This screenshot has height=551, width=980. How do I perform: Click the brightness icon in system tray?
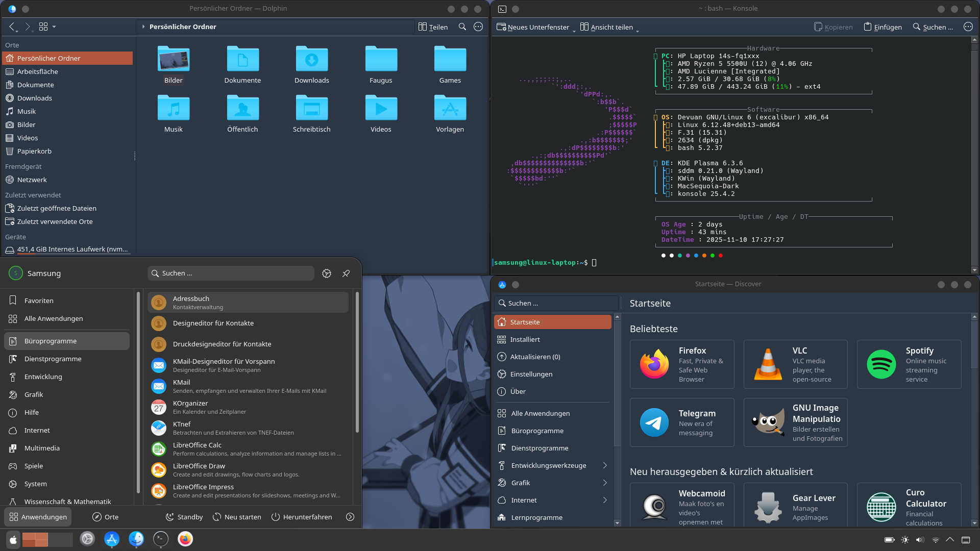click(x=905, y=540)
